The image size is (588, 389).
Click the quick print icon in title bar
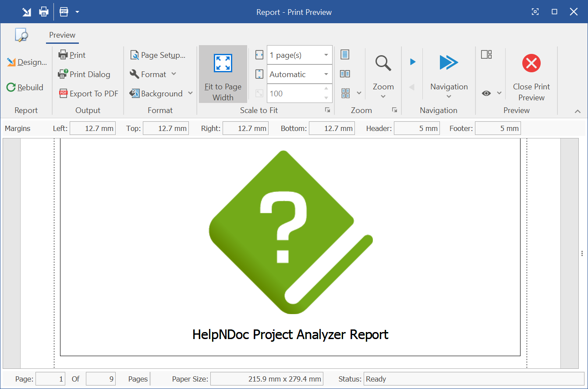(43, 12)
